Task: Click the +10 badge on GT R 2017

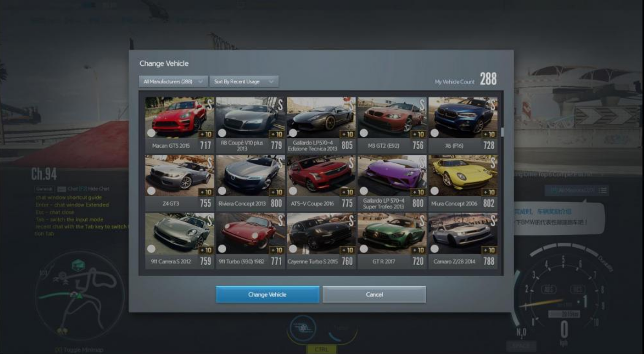Action: pos(418,250)
